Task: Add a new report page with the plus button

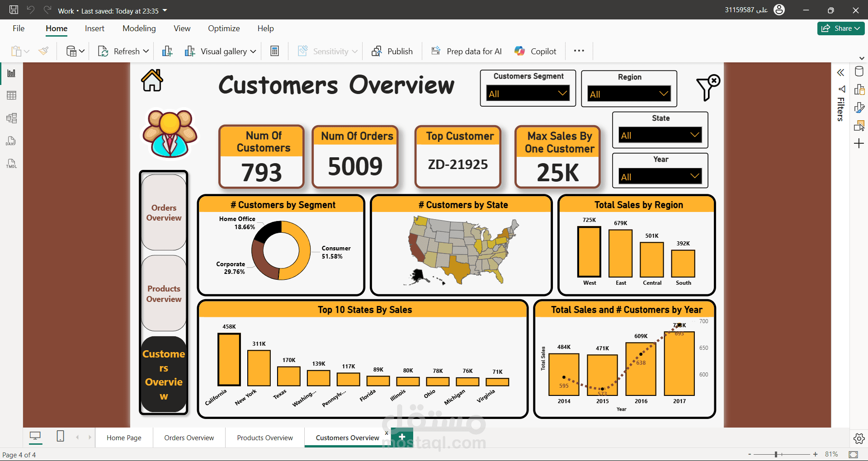Action: coord(401,437)
